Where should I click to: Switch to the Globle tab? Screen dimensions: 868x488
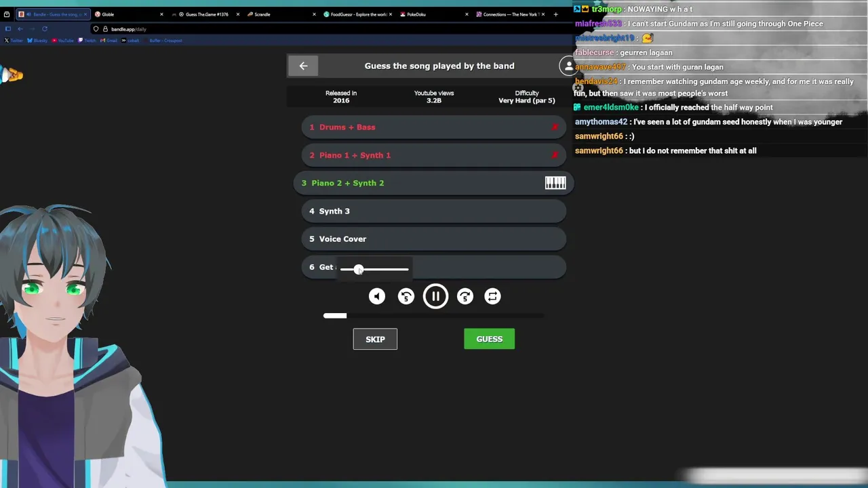coord(129,14)
